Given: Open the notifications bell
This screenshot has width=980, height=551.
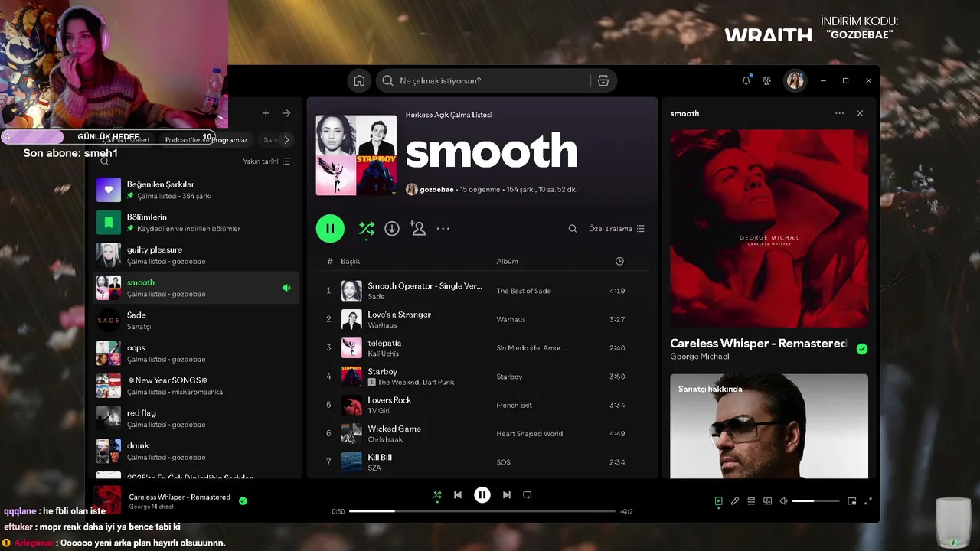Looking at the screenshot, I should click(746, 80).
